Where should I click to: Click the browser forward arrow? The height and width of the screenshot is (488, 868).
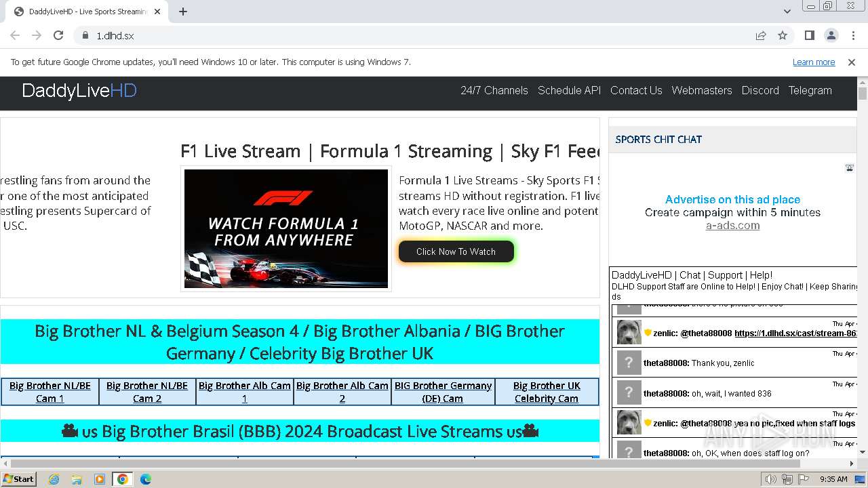pos(37,35)
